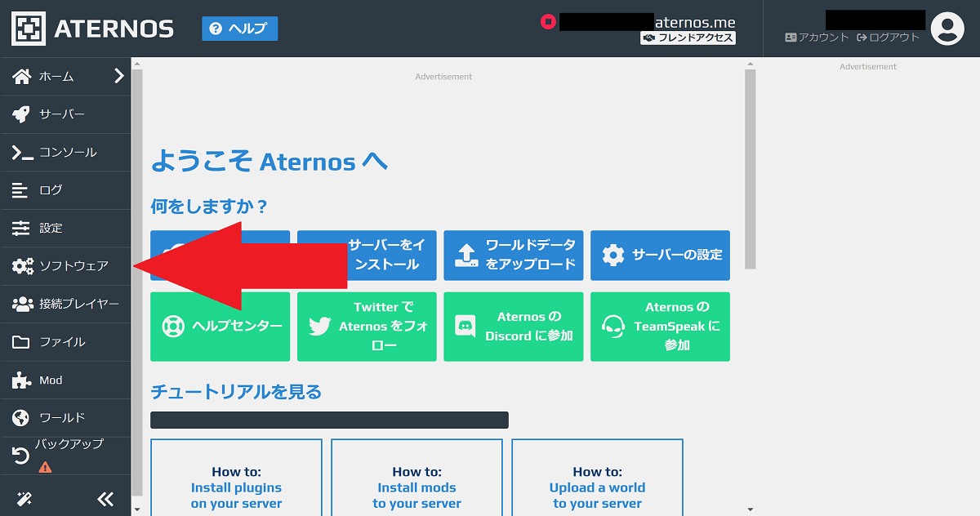Click the ログアウト logout link
The height and width of the screenshot is (516, 980).
[888, 38]
